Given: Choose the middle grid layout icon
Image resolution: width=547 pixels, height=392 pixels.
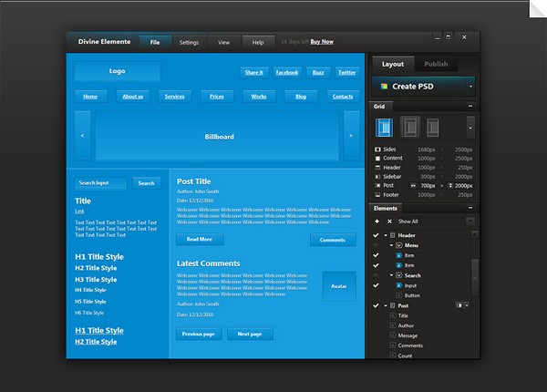Looking at the screenshot, I should click(409, 127).
